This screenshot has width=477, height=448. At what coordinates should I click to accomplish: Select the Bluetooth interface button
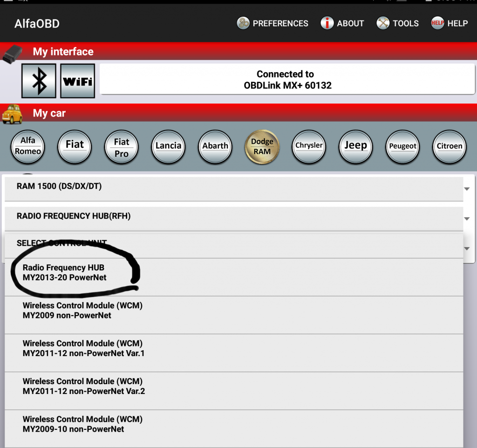39,81
